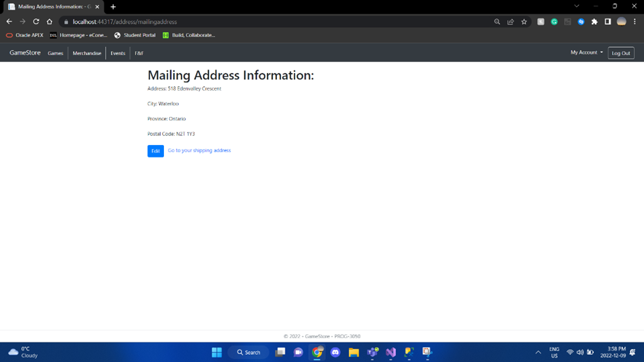The height and width of the screenshot is (362, 644).
Task: Click the blue Edit button
Action: coord(155,151)
